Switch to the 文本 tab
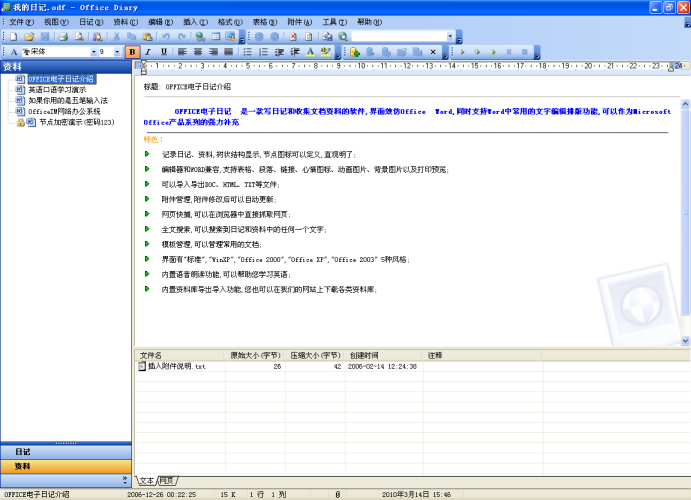691x500 pixels. pyautogui.click(x=147, y=481)
